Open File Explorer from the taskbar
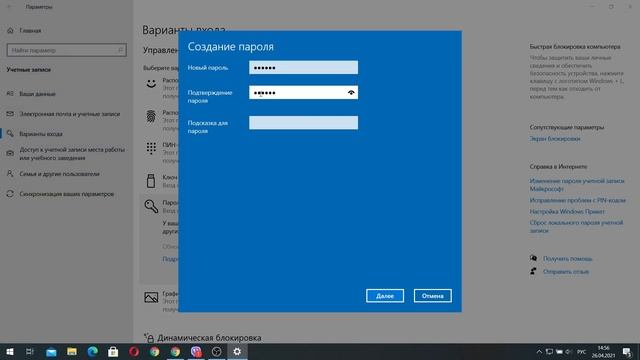This screenshot has width=640, height=360. click(x=72, y=351)
